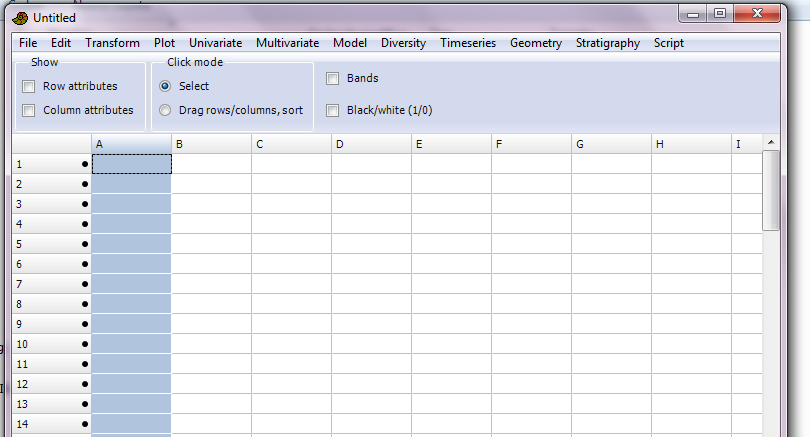Select the row 5 header
Image resolution: width=810 pixels, height=437 pixels.
pyautogui.click(x=50, y=244)
